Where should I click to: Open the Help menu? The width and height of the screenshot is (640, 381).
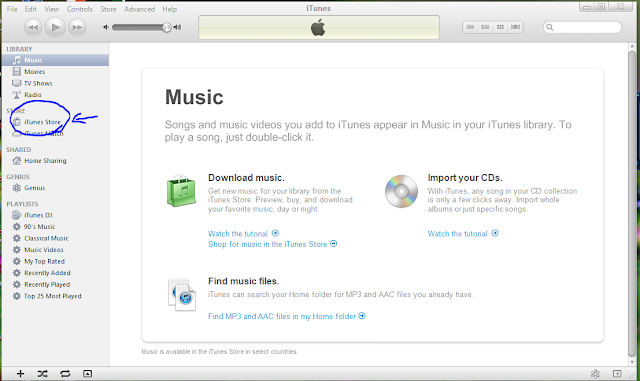tap(169, 9)
